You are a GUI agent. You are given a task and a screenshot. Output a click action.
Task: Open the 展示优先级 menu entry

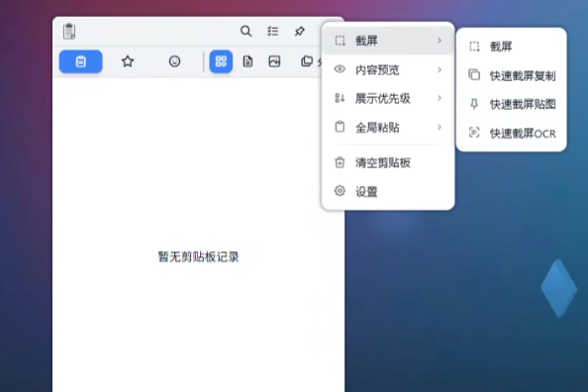[388, 99]
